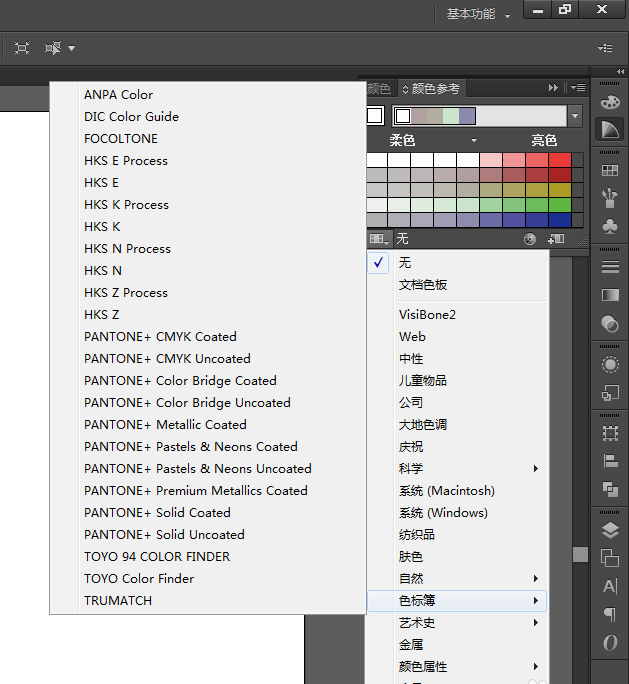Pick the brightest red swatch in grid
Image resolution: width=629 pixels, height=684 pixels.
click(560, 160)
